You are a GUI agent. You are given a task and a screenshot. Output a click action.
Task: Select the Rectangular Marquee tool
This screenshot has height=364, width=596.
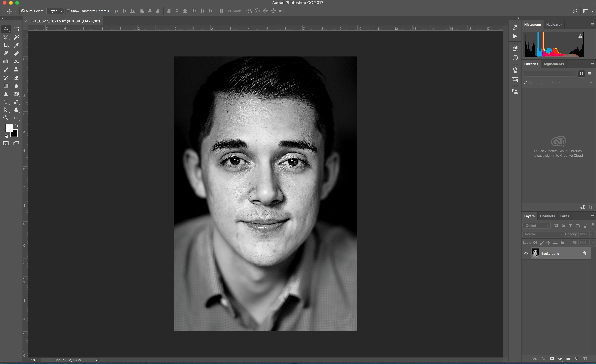tap(16, 29)
